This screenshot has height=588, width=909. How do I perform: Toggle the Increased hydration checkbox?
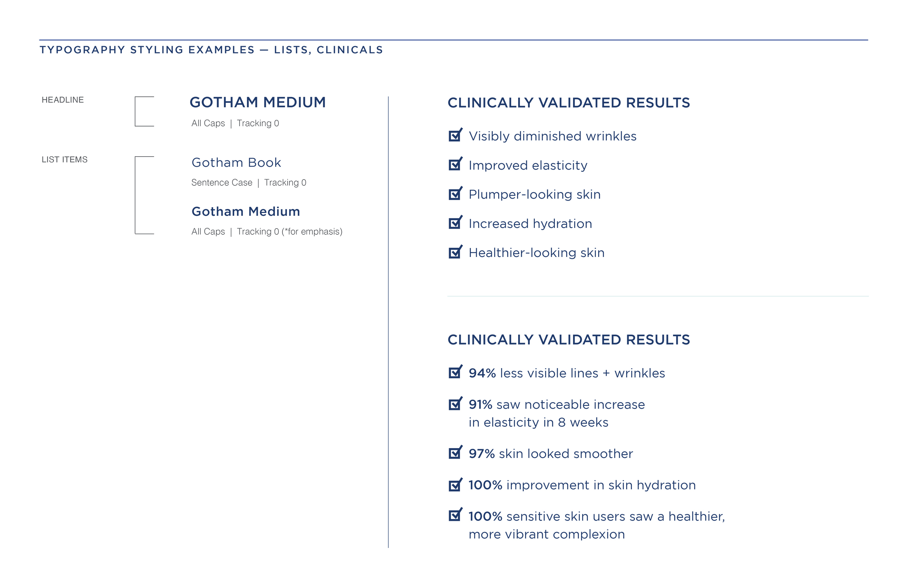pyautogui.click(x=454, y=223)
